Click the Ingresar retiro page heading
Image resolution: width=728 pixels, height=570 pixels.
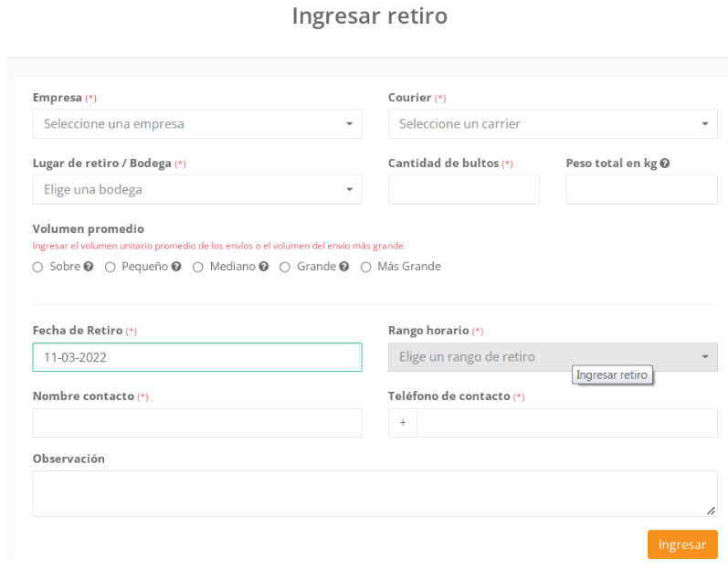(x=370, y=16)
